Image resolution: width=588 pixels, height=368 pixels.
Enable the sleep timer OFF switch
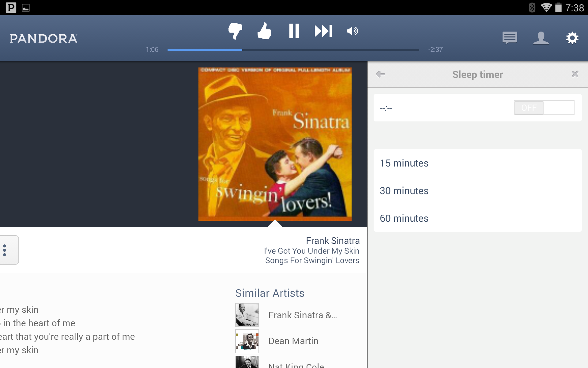click(x=544, y=108)
